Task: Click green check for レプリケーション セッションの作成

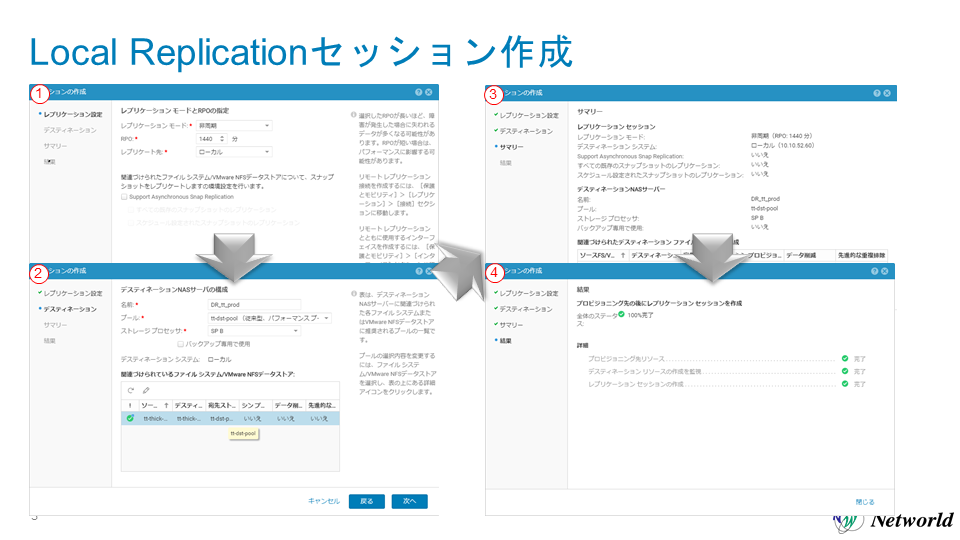Action: pos(845,384)
